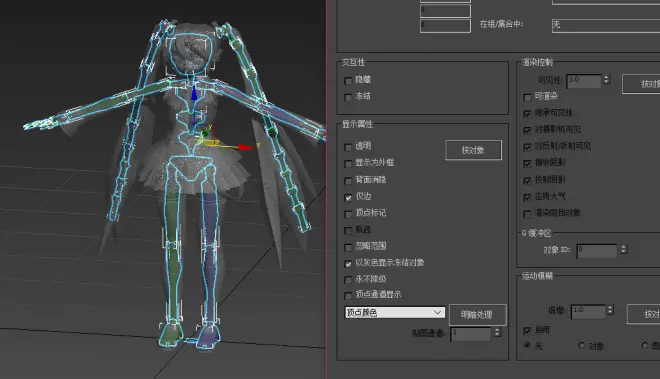Click the blue Z-axis arrow of the move gizmo
The image size is (660, 379).
[194, 93]
